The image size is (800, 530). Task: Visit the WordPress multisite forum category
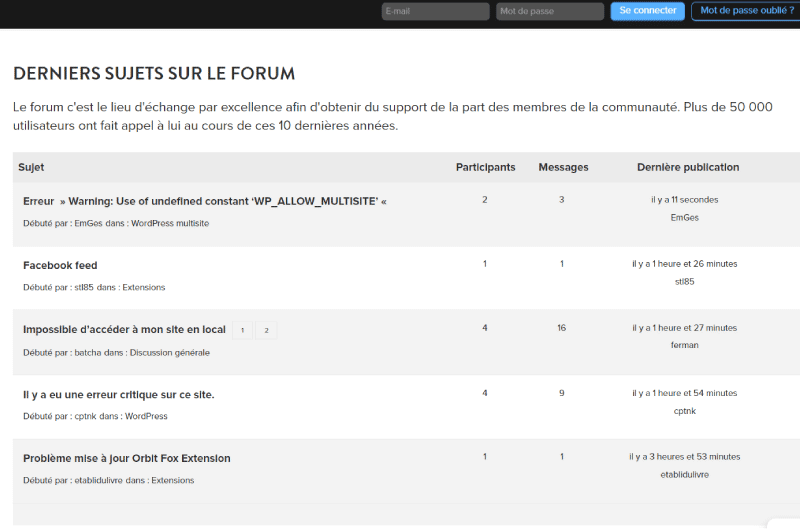pos(170,223)
